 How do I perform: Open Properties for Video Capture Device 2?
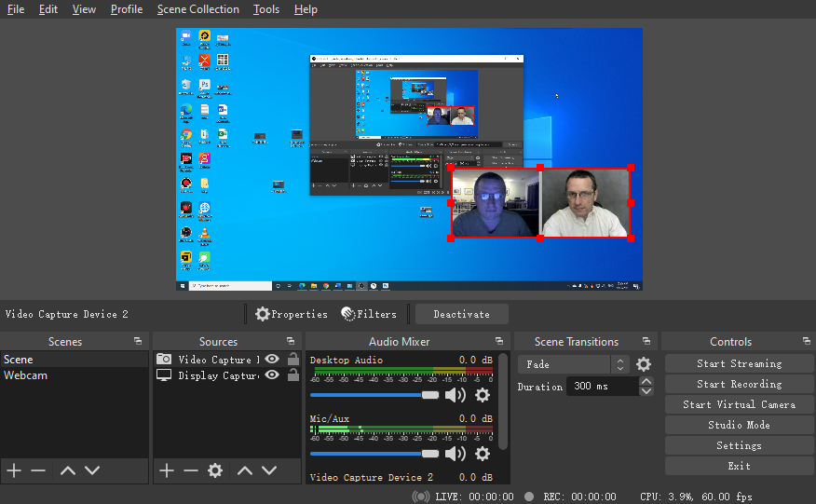pyautogui.click(x=292, y=314)
